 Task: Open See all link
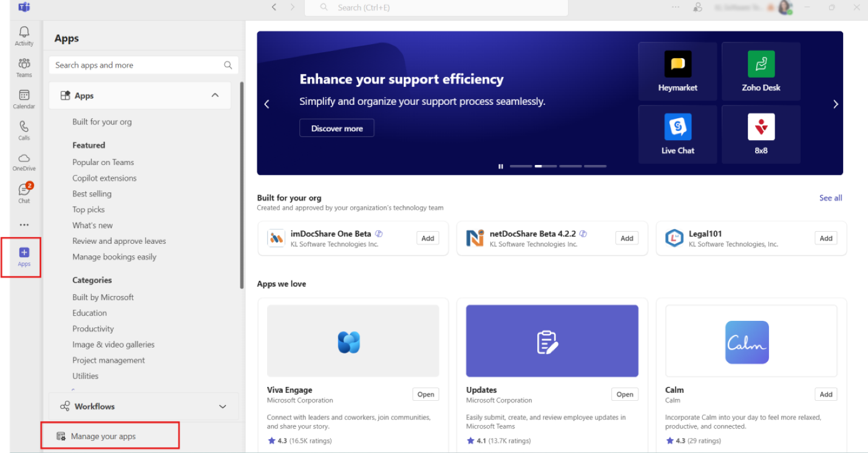[x=830, y=198]
